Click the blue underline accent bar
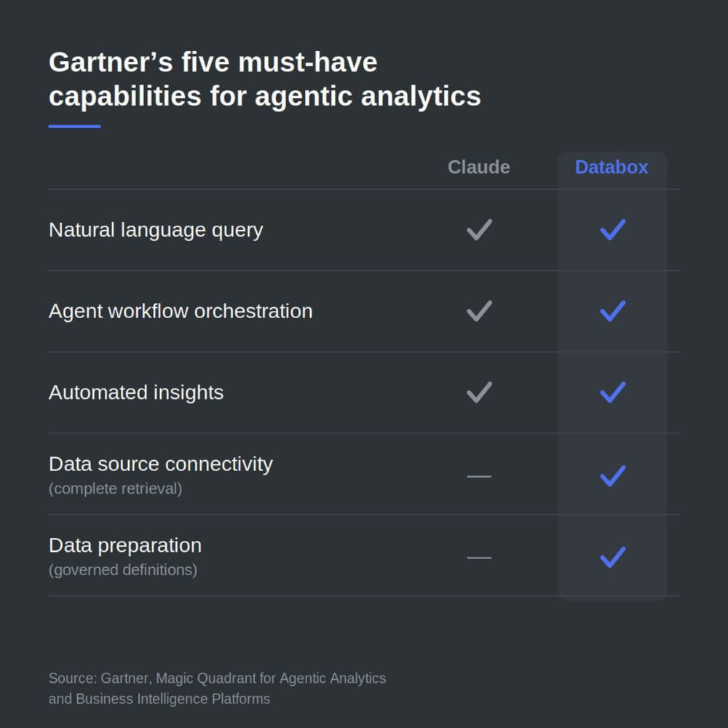The height and width of the screenshot is (728, 728). [x=75, y=126]
